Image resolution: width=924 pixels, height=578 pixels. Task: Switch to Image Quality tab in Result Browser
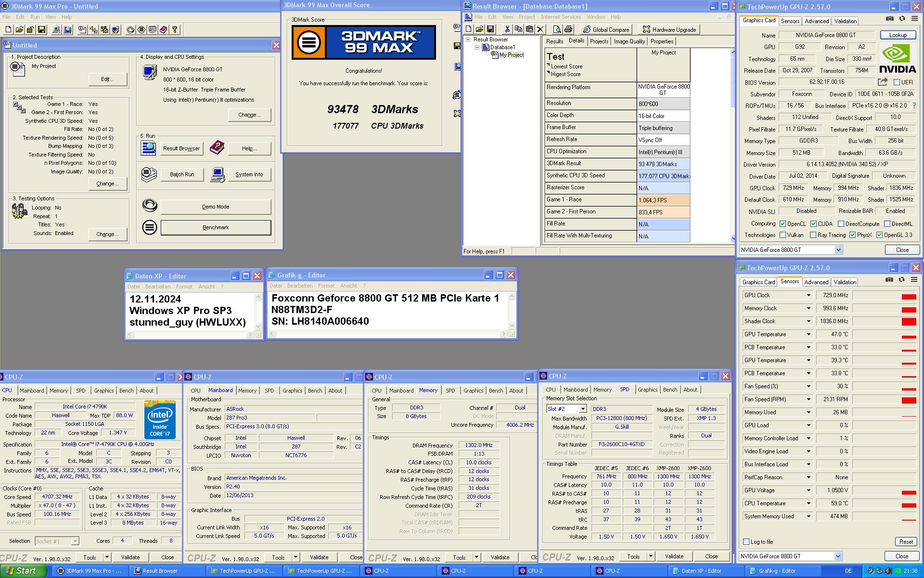coord(629,41)
